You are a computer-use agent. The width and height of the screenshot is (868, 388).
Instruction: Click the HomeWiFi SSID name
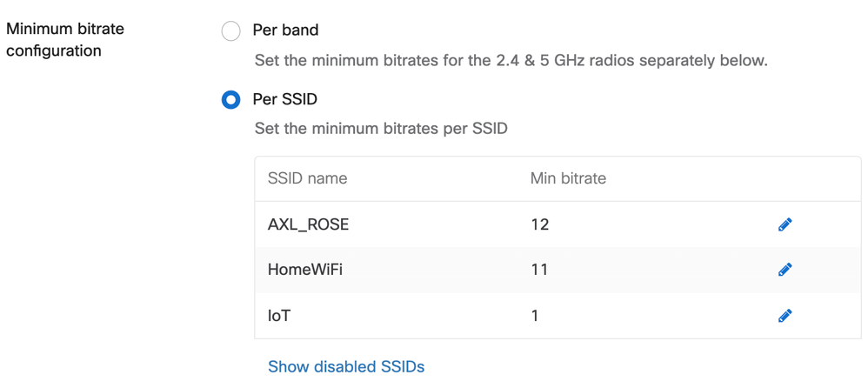[x=305, y=270]
